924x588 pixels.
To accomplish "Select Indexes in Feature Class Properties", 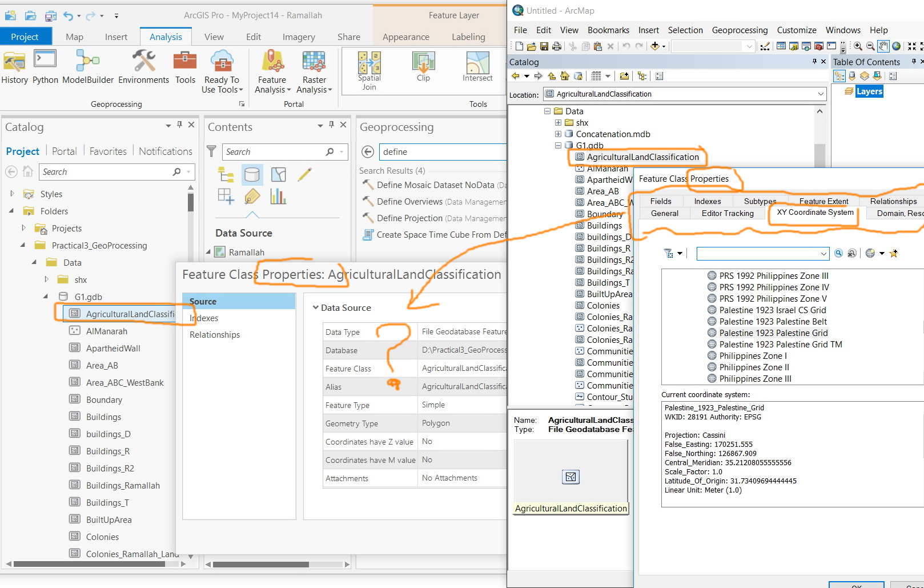I will click(204, 318).
